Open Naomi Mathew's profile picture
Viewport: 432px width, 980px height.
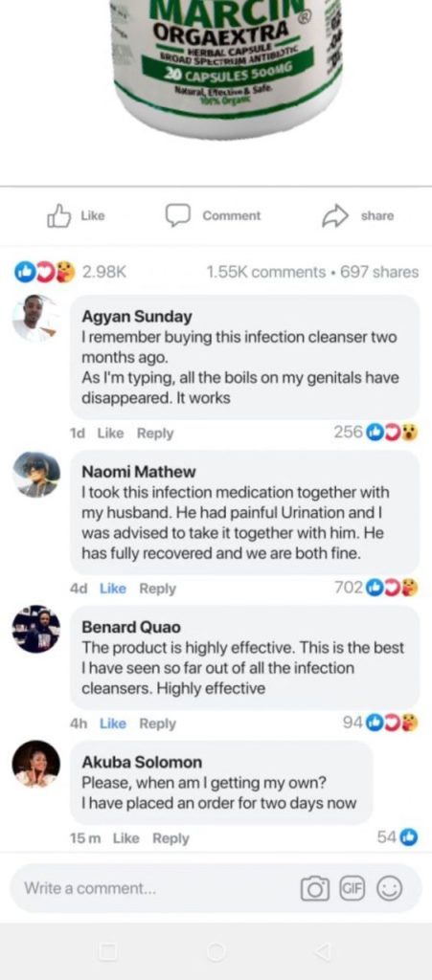point(36,475)
